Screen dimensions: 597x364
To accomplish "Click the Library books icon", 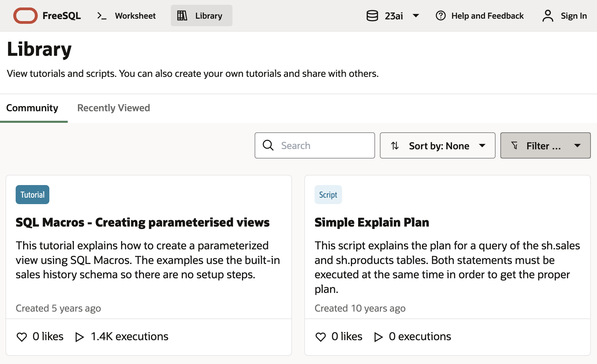I will point(182,16).
